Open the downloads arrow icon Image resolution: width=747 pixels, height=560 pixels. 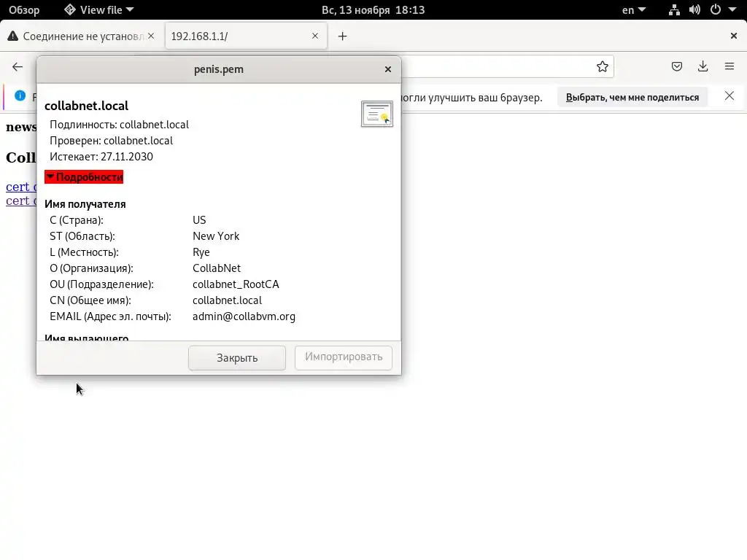point(703,66)
